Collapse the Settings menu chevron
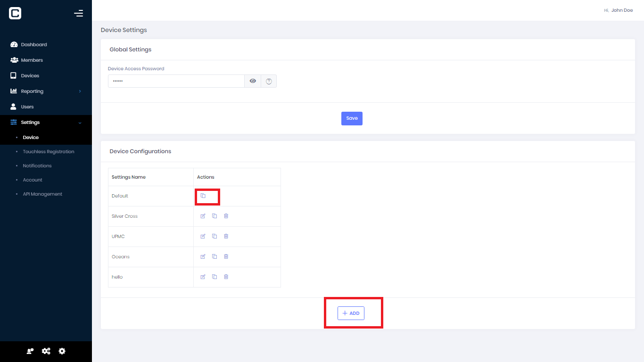This screenshot has width=644, height=362. (79, 122)
